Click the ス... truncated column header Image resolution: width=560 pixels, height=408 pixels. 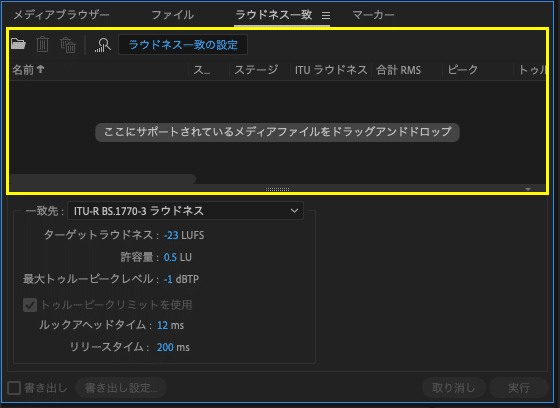209,70
